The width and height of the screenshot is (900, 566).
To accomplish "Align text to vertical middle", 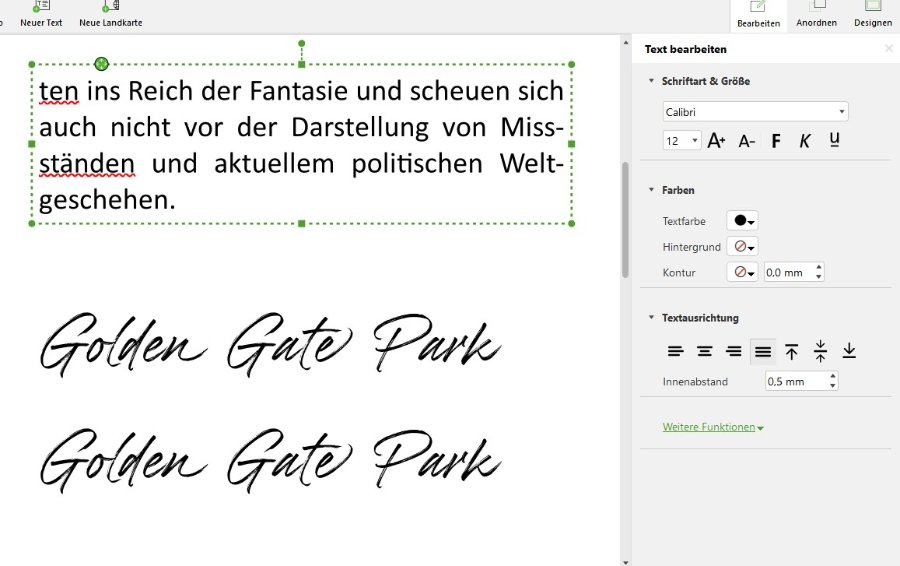I will click(x=820, y=351).
